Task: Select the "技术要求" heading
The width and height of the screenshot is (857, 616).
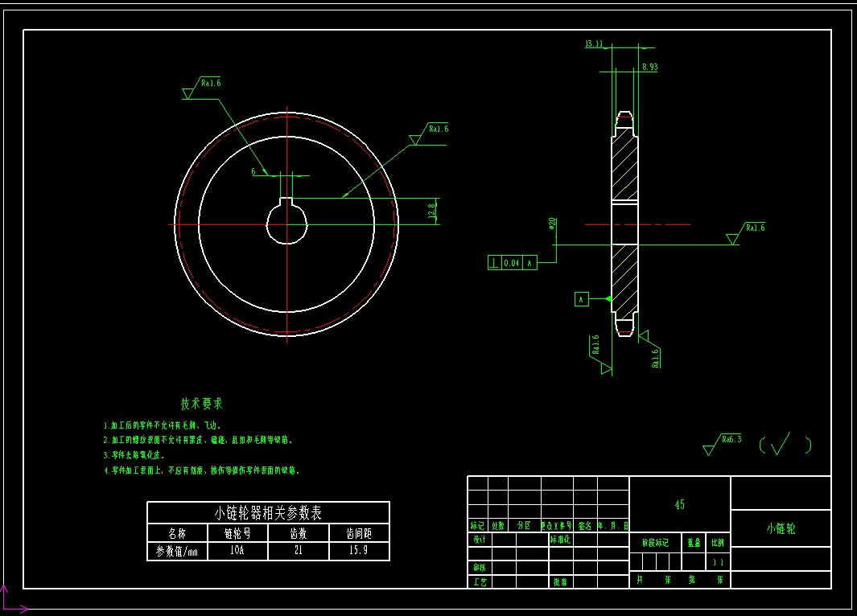Action: click(x=202, y=404)
